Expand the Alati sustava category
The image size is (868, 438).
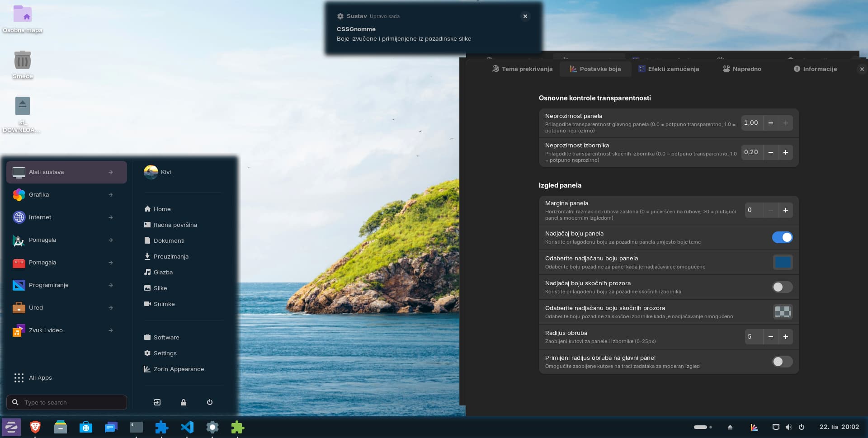click(66, 172)
